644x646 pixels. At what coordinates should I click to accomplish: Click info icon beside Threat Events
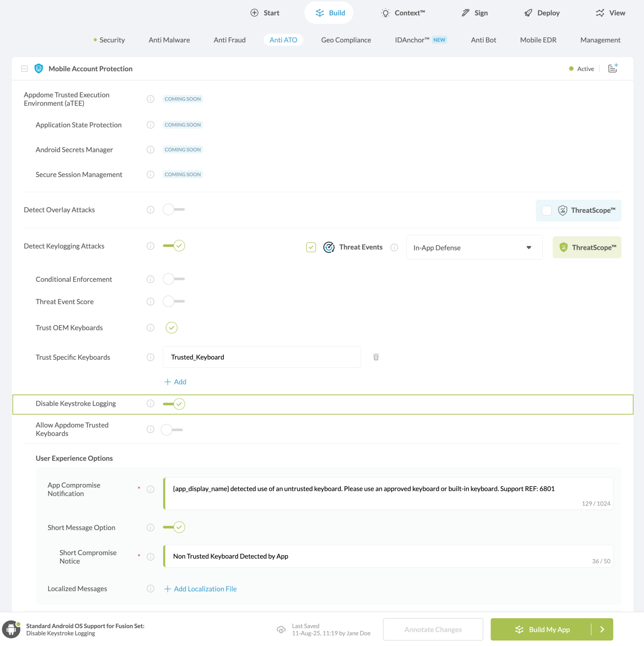pos(394,247)
